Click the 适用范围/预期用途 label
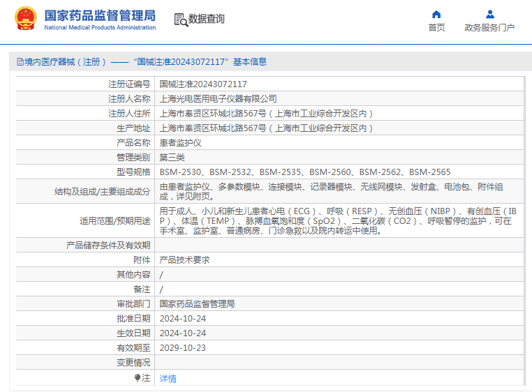Viewport: 532px width, 392px height. pyautogui.click(x=115, y=220)
